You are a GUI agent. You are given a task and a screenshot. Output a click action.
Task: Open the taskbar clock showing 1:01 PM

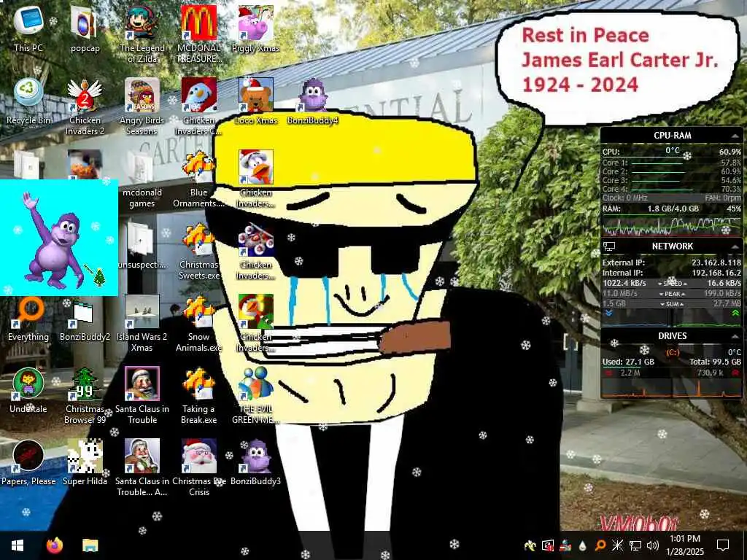click(x=685, y=545)
